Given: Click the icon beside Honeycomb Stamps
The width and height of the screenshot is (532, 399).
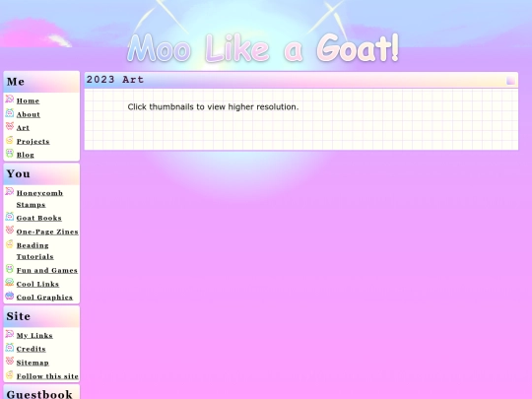Looking at the screenshot, I should click(10, 191).
